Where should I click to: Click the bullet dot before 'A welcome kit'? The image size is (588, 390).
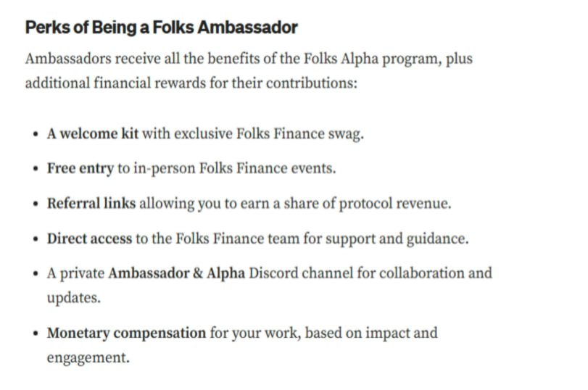[x=36, y=134]
